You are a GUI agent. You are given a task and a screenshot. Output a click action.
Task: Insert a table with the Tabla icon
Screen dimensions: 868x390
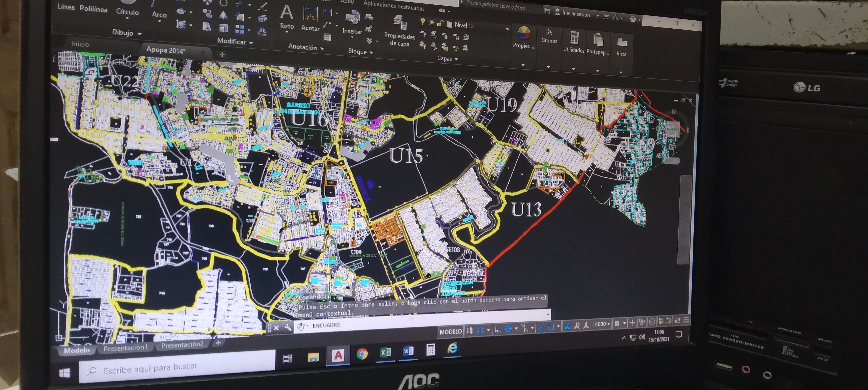pos(327,37)
